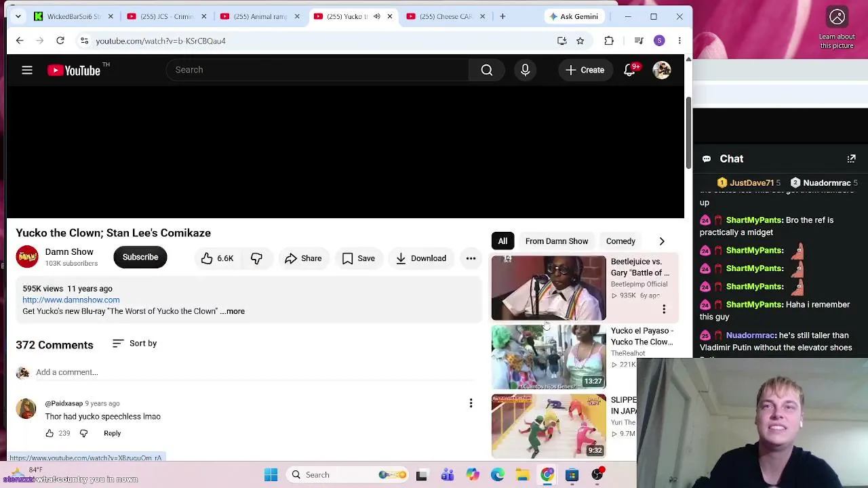The height and width of the screenshot is (488, 868).
Task: Download the video
Action: coord(421,258)
